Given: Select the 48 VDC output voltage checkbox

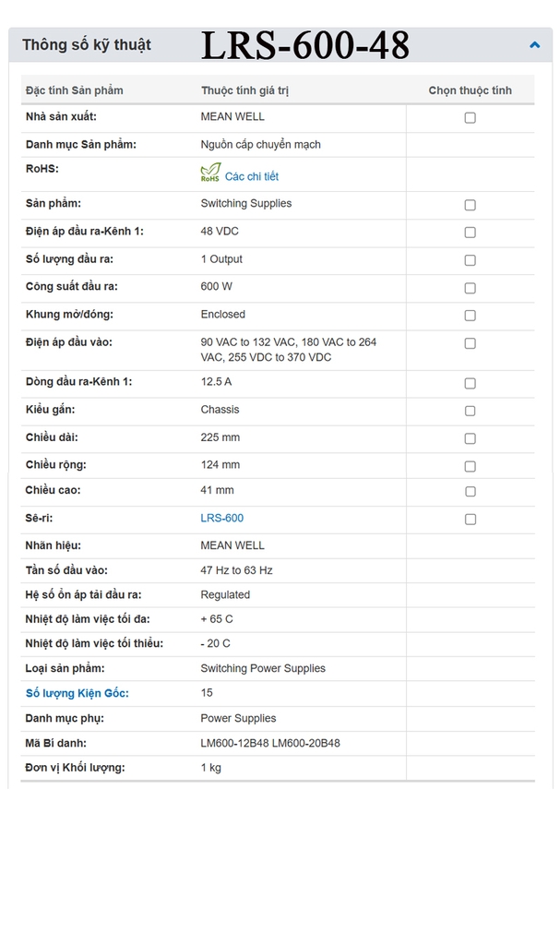Looking at the screenshot, I should tap(470, 233).
